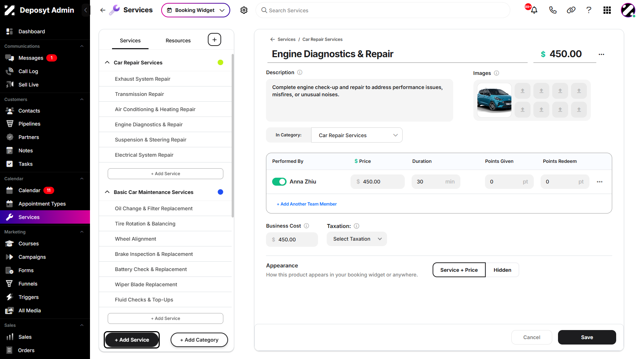This screenshot has width=644, height=359.
Task: Switch to Resources tab
Action: [x=178, y=41]
